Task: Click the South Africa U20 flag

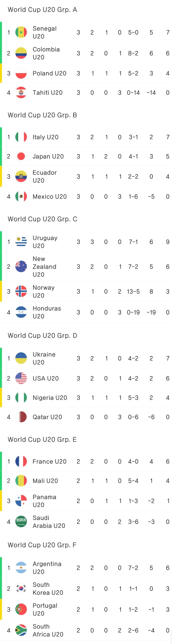Action: (21, 630)
